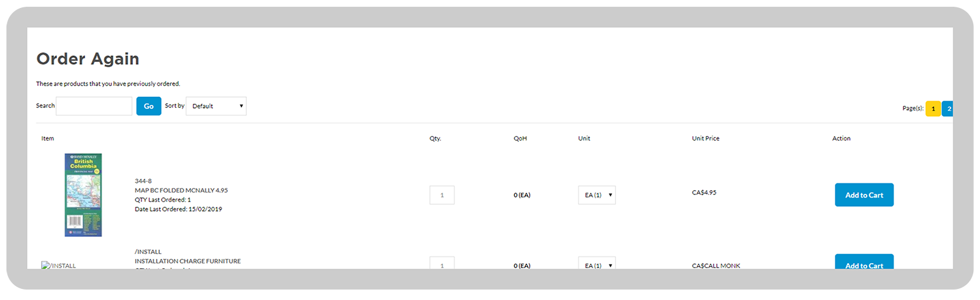Click quantity field for MAP BC FOLDED
This screenshot has width=980, height=300.
442,195
